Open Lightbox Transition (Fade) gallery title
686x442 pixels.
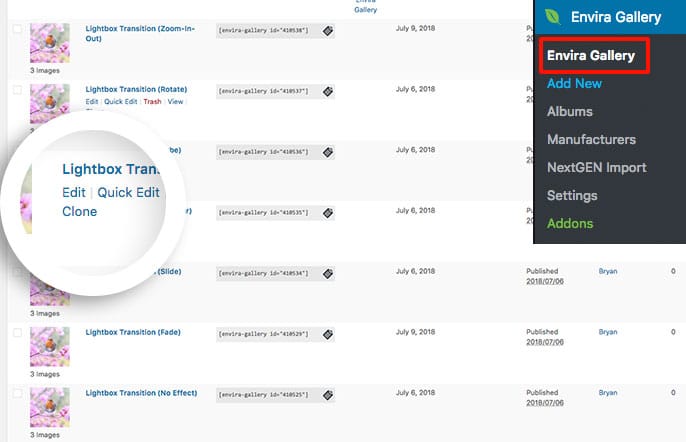tap(133, 332)
